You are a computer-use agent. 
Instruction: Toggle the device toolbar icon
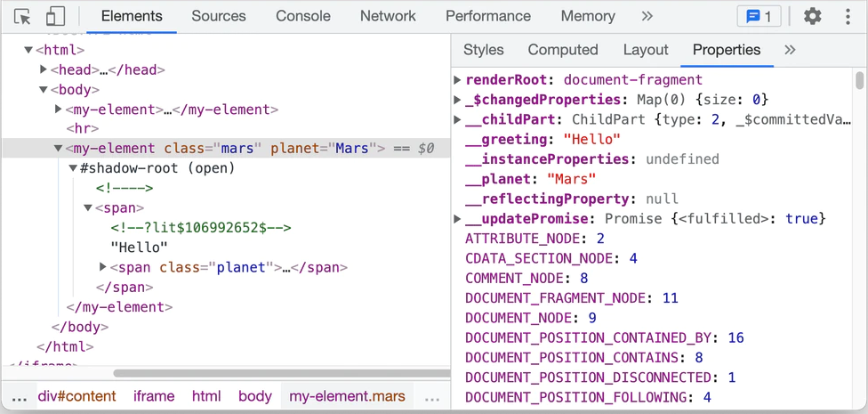pyautogui.click(x=55, y=17)
